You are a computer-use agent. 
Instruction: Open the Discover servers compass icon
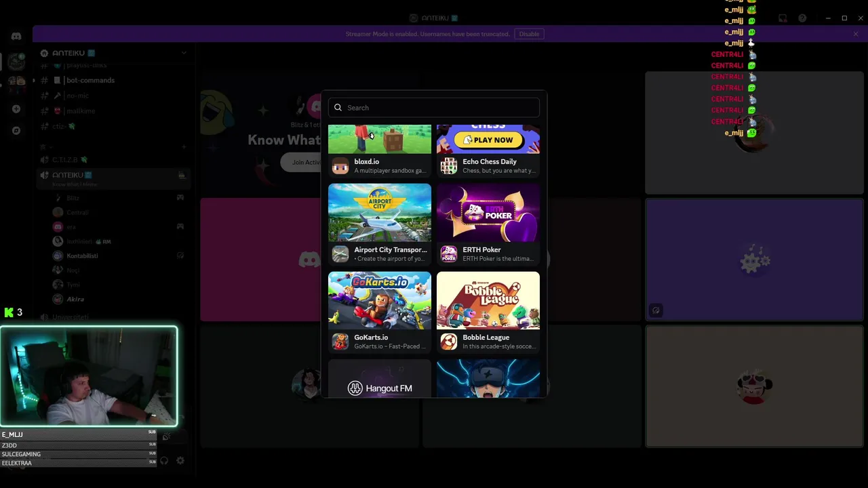point(16,130)
